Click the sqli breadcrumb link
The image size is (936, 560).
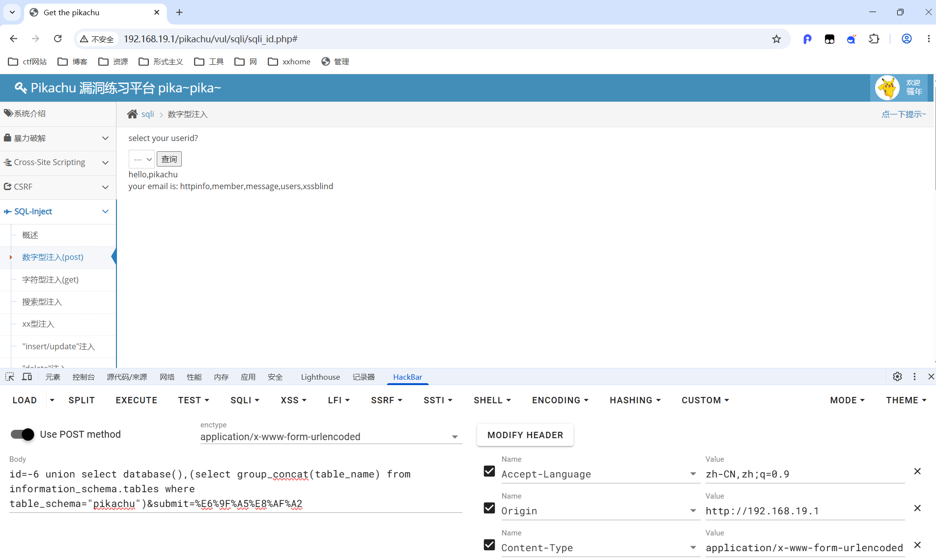[x=147, y=114]
